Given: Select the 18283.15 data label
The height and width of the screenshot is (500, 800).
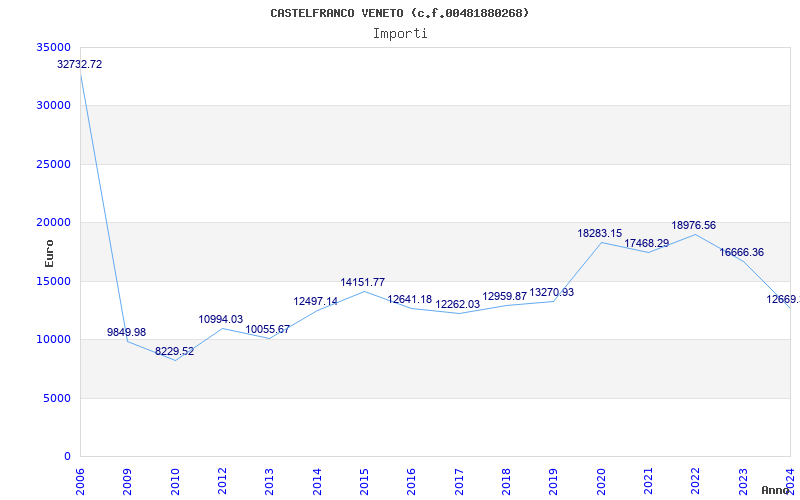Looking at the screenshot, I should tap(599, 233).
